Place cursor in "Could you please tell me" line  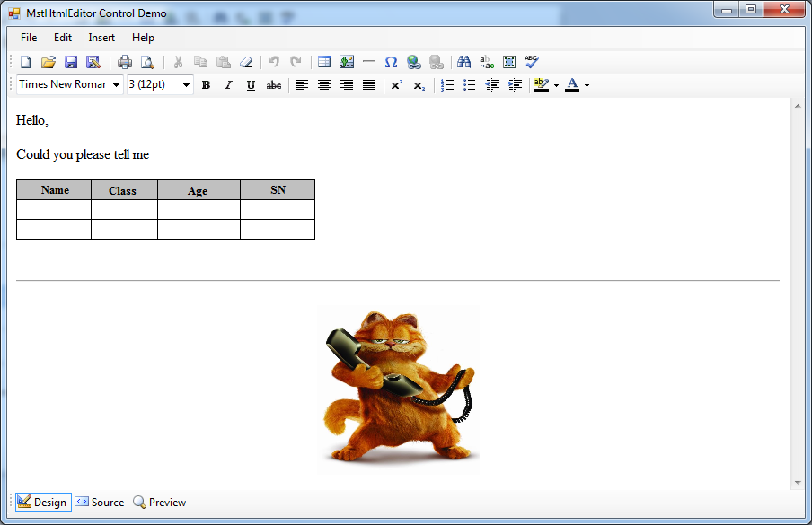tap(83, 154)
